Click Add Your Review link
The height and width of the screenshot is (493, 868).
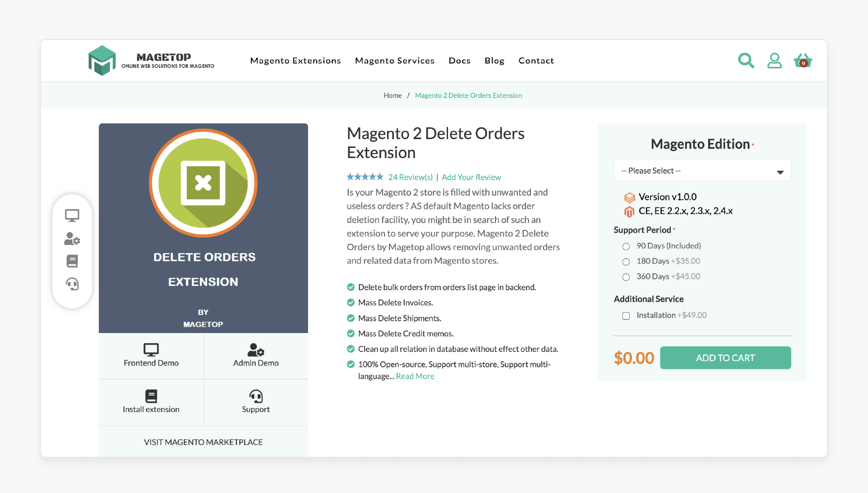point(471,177)
